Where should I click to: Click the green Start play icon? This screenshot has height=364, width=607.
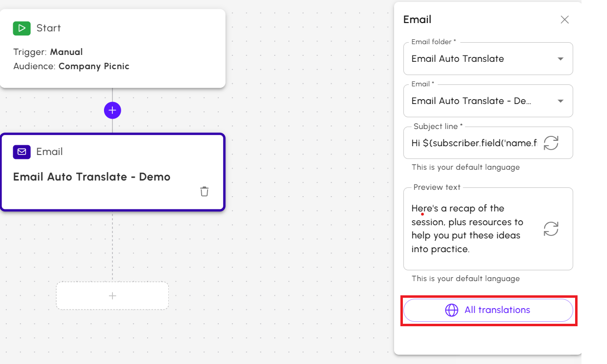click(22, 28)
